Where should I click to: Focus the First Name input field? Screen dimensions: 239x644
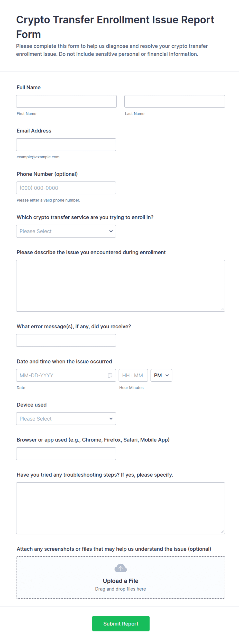click(66, 101)
